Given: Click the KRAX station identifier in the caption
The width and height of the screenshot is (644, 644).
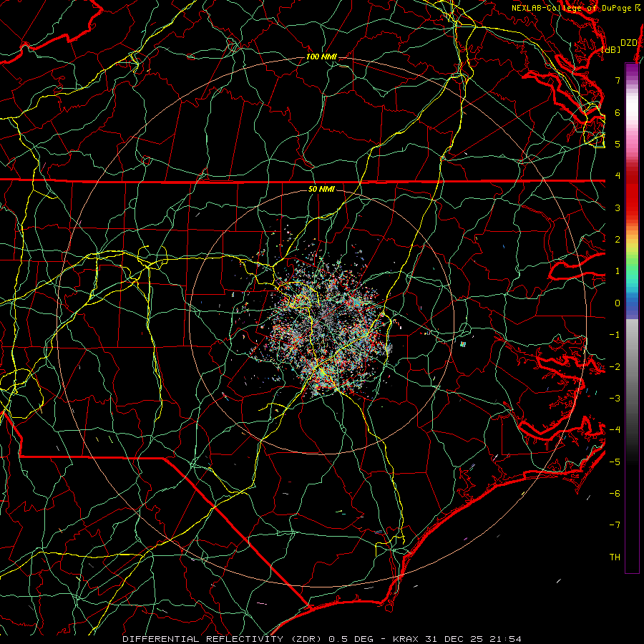Looking at the screenshot, I should pos(406,639).
